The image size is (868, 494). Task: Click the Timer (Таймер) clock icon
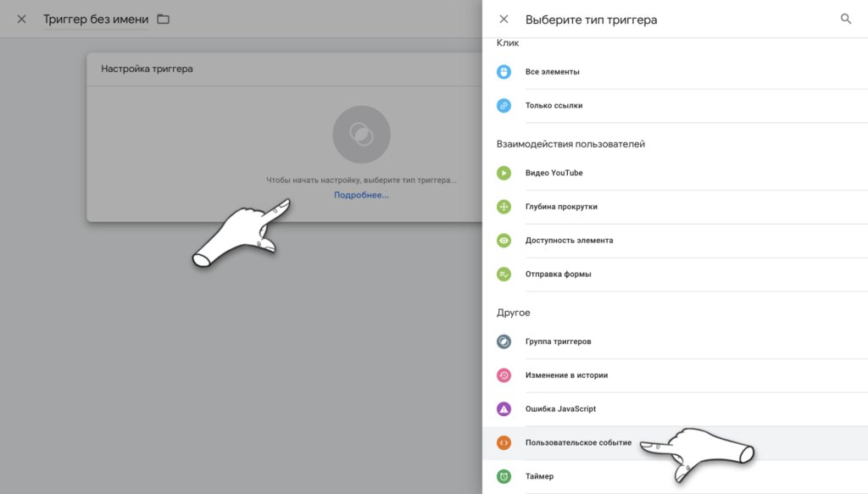point(504,476)
